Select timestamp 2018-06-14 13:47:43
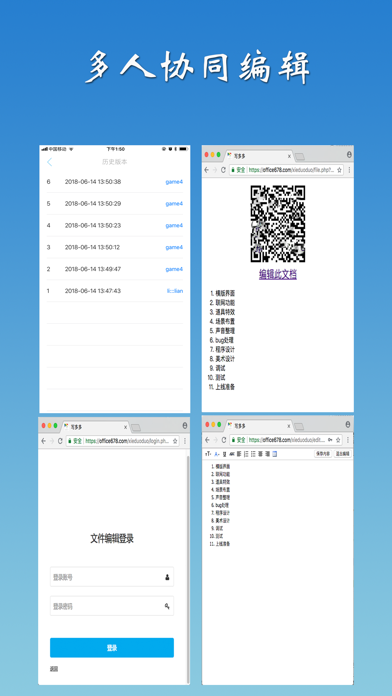Screen dimensions: 392x696 (93, 291)
